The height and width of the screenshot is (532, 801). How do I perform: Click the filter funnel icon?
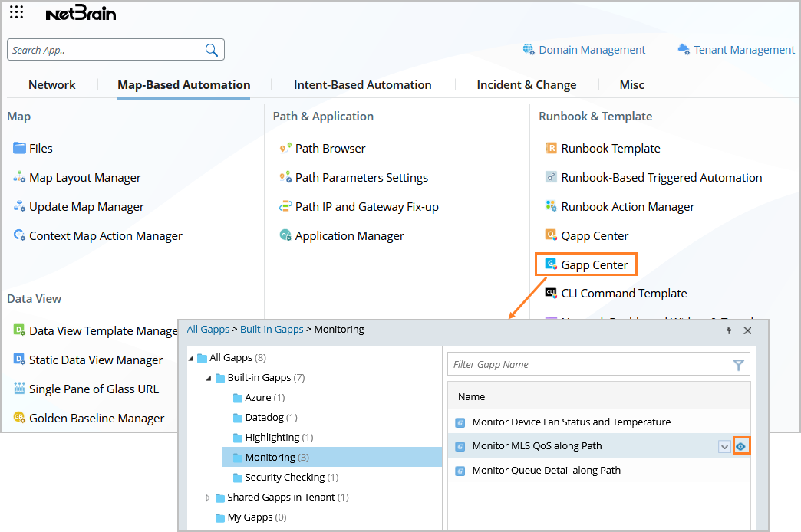coord(738,365)
